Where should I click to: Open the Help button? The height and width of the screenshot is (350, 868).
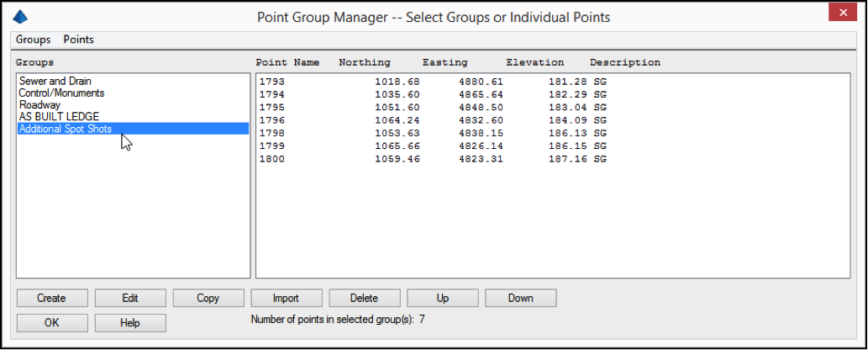(130, 323)
